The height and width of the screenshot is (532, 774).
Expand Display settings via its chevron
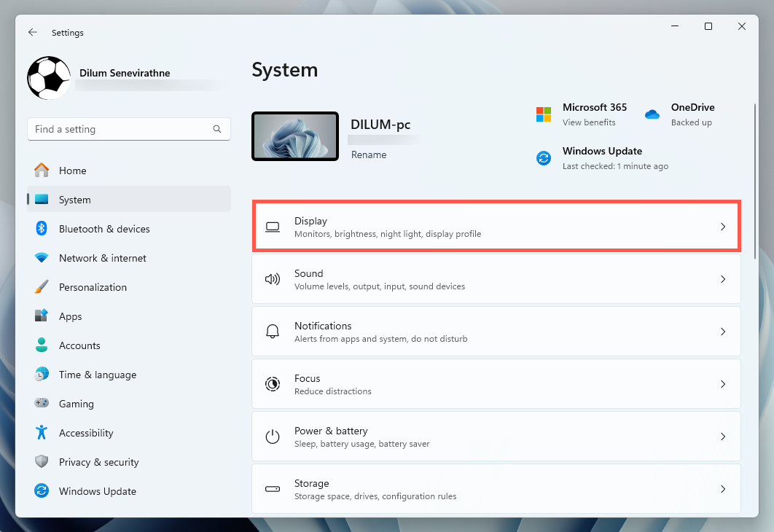(x=723, y=227)
